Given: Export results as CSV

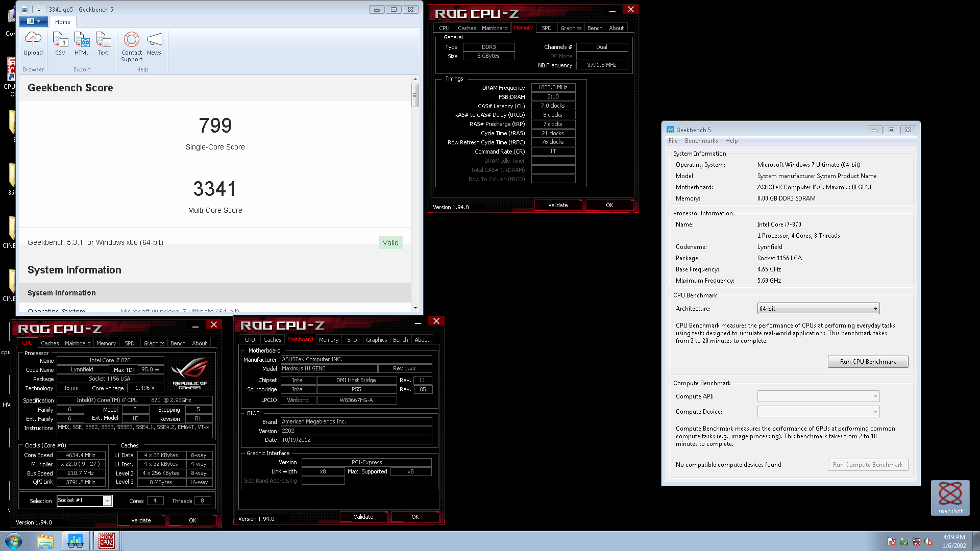Looking at the screenshot, I should coord(60,43).
